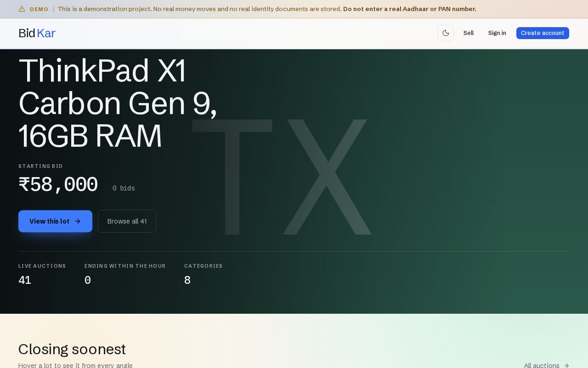Click the Live Auctions count 41
The height and width of the screenshot is (368, 588).
25,280
